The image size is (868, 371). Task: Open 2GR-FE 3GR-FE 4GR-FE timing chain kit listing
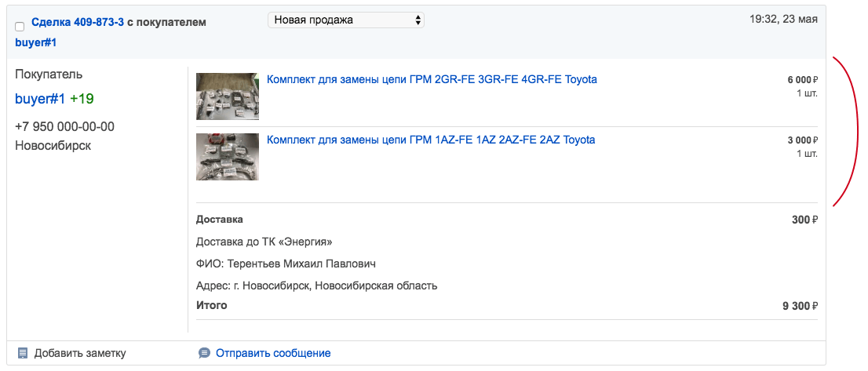pyautogui.click(x=432, y=80)
